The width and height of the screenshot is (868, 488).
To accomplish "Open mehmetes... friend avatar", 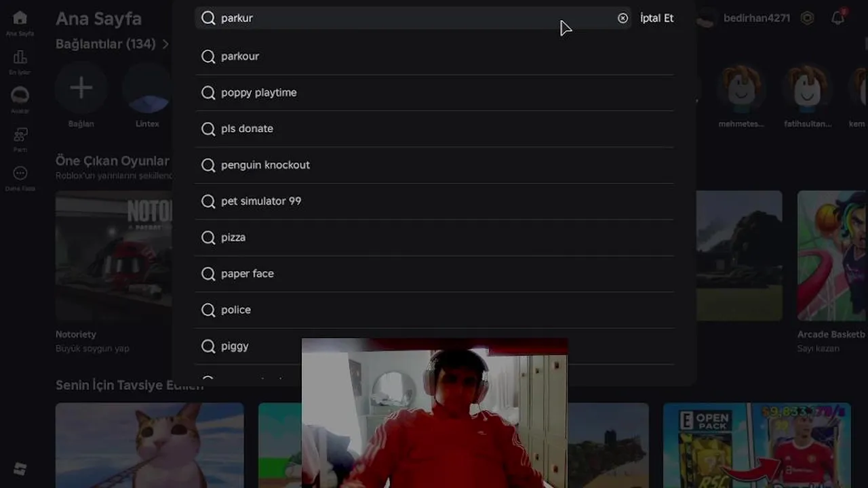I will 741,88.
